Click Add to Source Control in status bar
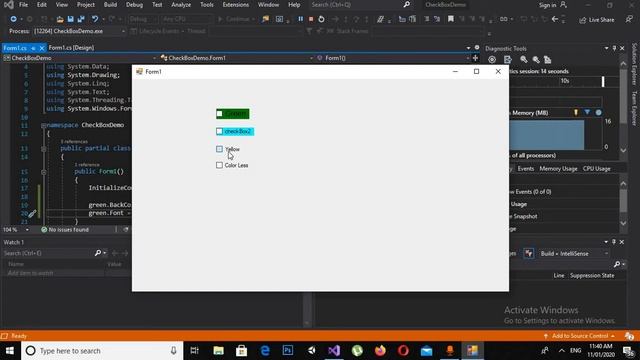640x360 pixels. point(580,336)
